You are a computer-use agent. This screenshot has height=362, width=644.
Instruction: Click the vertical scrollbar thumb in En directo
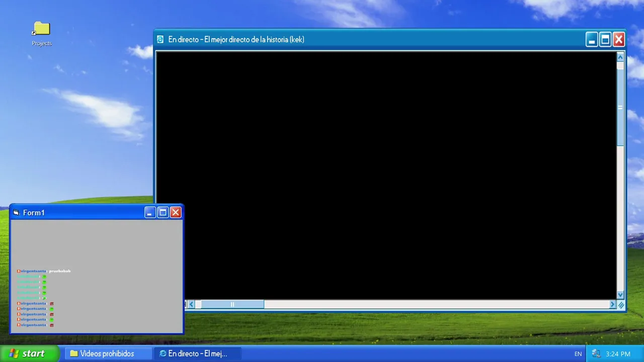pyautogui.click(x=620, y=108)
